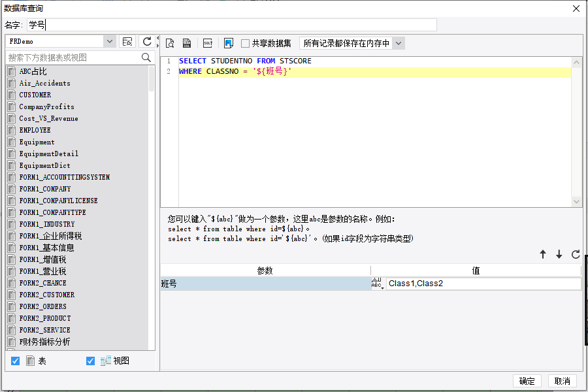Select F财务指标分析 table
This screenshot has height=392, width=588.
(44, 342)
